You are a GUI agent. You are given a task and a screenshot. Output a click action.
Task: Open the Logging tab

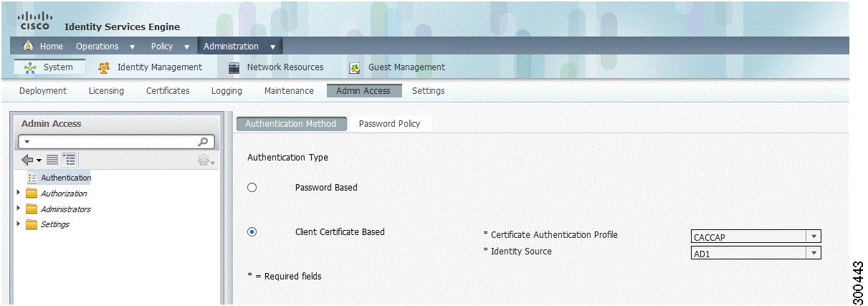coord(226,91)
